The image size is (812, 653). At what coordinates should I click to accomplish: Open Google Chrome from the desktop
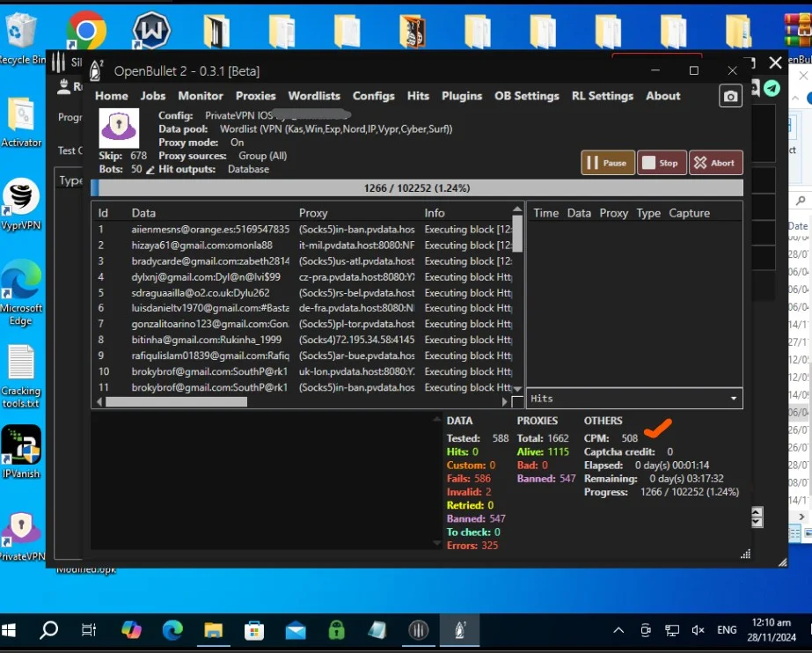tap(86, 30)
